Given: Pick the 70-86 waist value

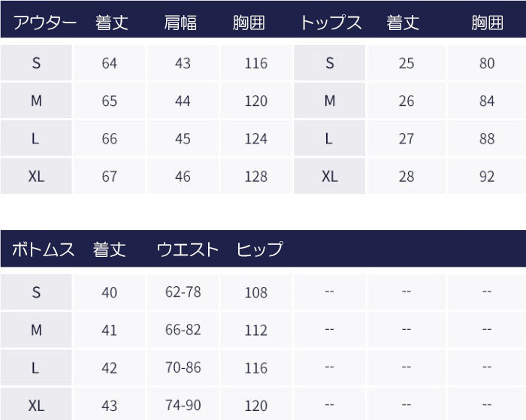Looking at the screenshot, I should point(183,368).
